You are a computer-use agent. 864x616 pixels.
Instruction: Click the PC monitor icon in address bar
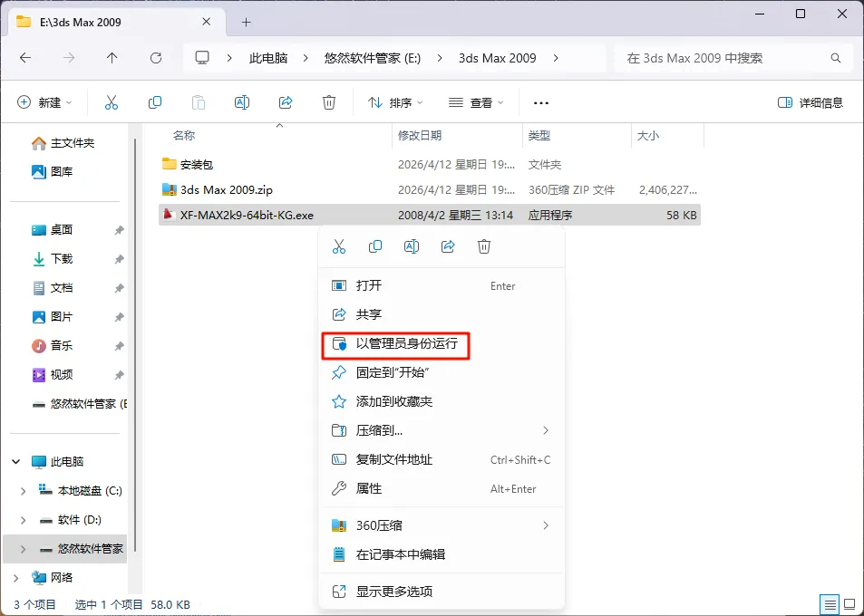tap(202, 58)
